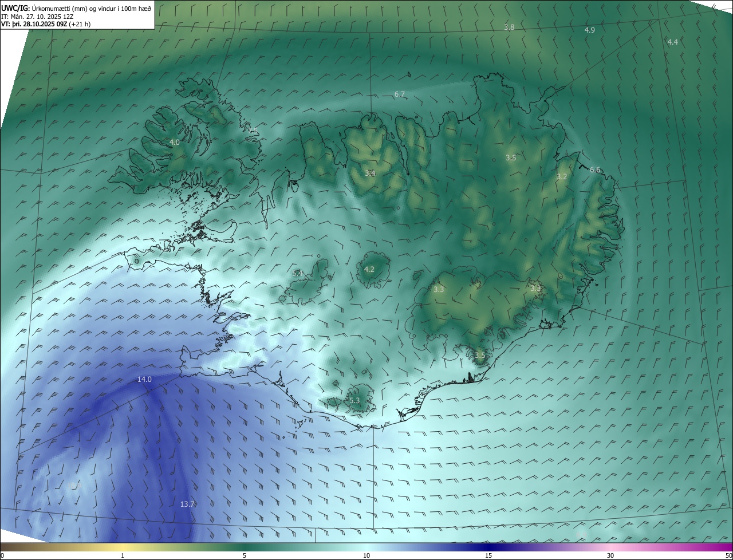Click the 1 tick label on the color scale
The width and height of the screenshot is (733, 560).
pyautogui.click(x=123, y=555)
